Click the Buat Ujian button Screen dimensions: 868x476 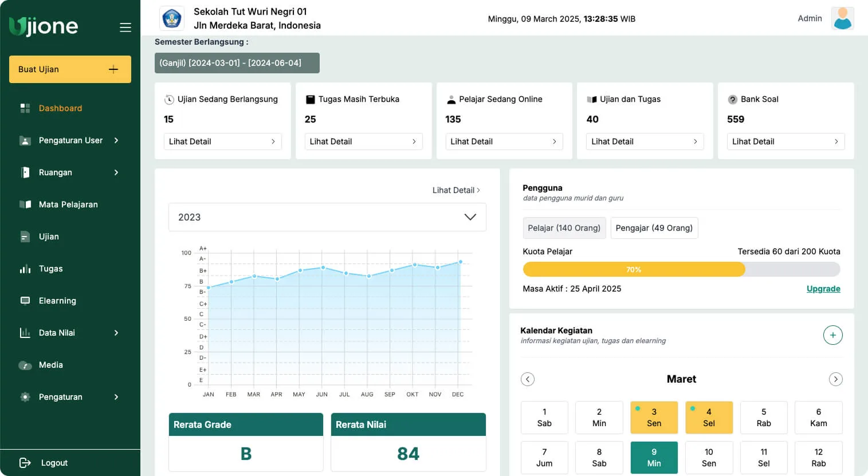pyautogui.click(x=70, y=69)
